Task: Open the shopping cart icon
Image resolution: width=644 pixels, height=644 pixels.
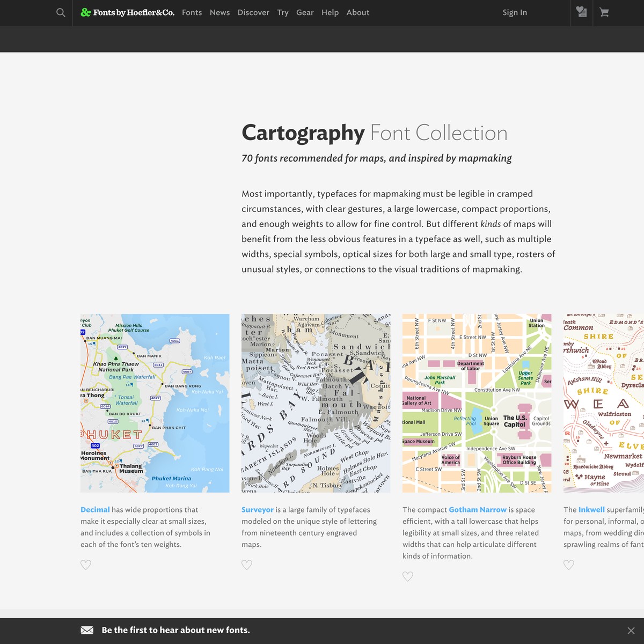Action: [x=604, y=12]
